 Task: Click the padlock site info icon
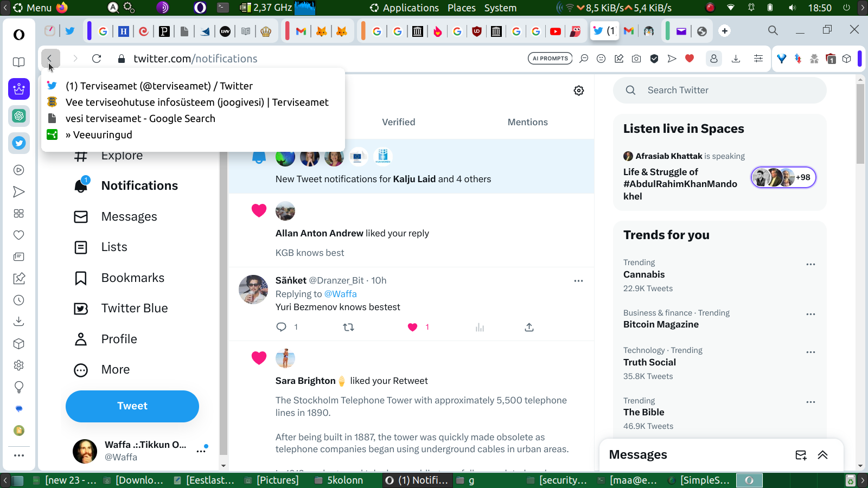(x=122, y=59)
